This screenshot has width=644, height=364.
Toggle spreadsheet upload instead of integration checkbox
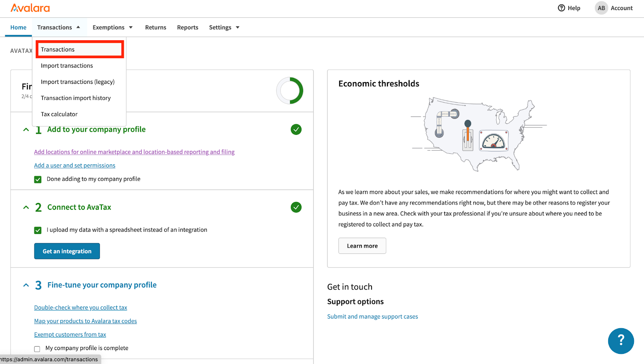tap(38, 230)
